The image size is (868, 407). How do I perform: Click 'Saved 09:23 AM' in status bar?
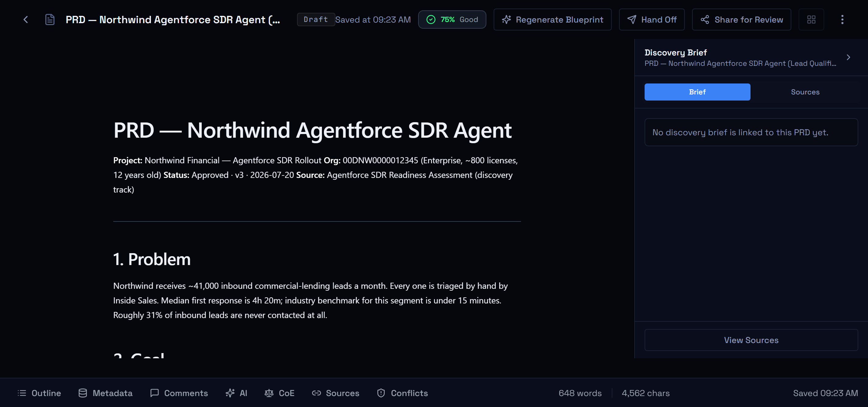point(825,393)
